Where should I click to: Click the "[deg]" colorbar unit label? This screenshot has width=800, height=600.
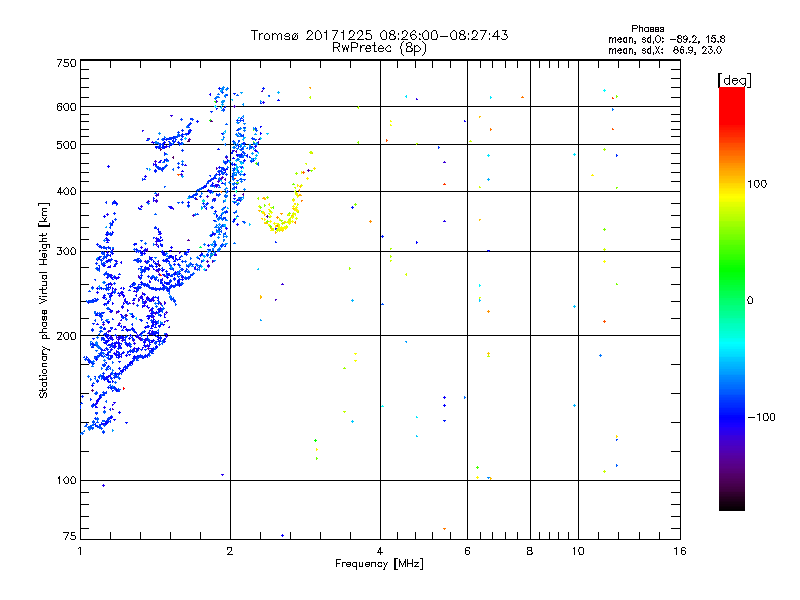(734, 80)
